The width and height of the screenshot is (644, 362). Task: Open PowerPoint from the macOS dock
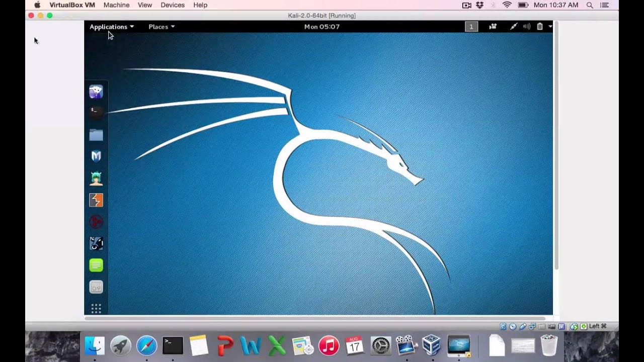click(225, 346)
